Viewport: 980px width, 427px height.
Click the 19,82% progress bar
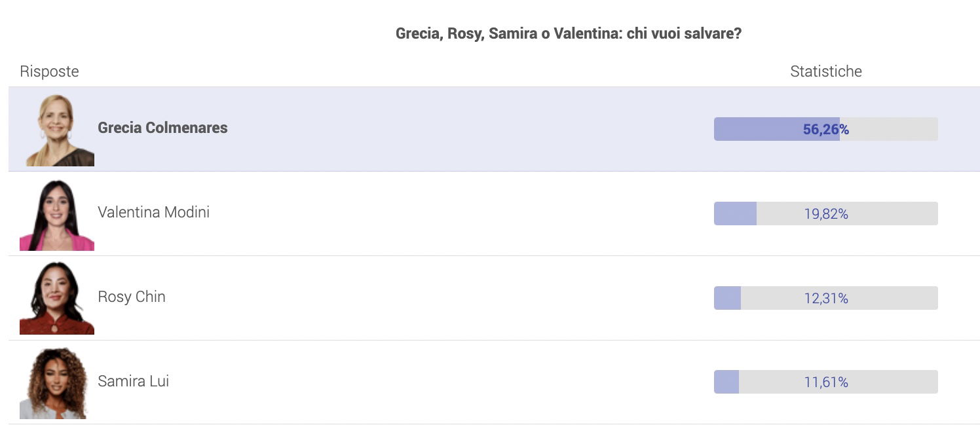click(825, 213)
